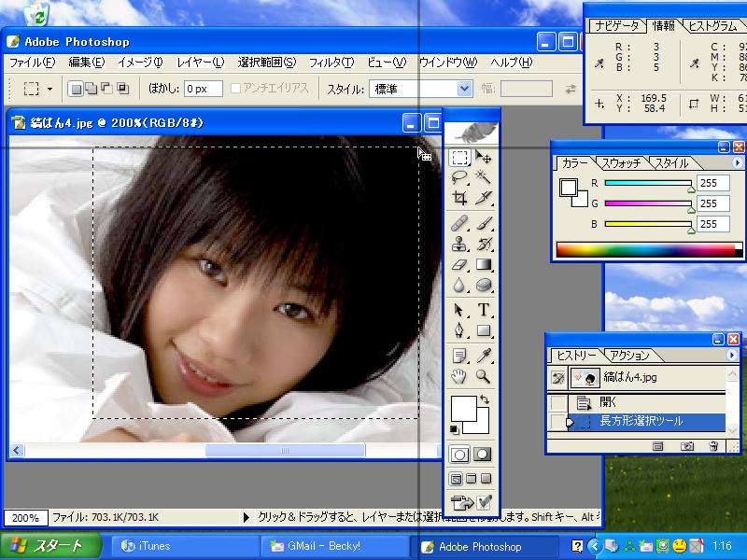The width and height of the screenshot is (747, 560).
Task: Select the Eyedropper tool
Action: (x=484, y=356)
